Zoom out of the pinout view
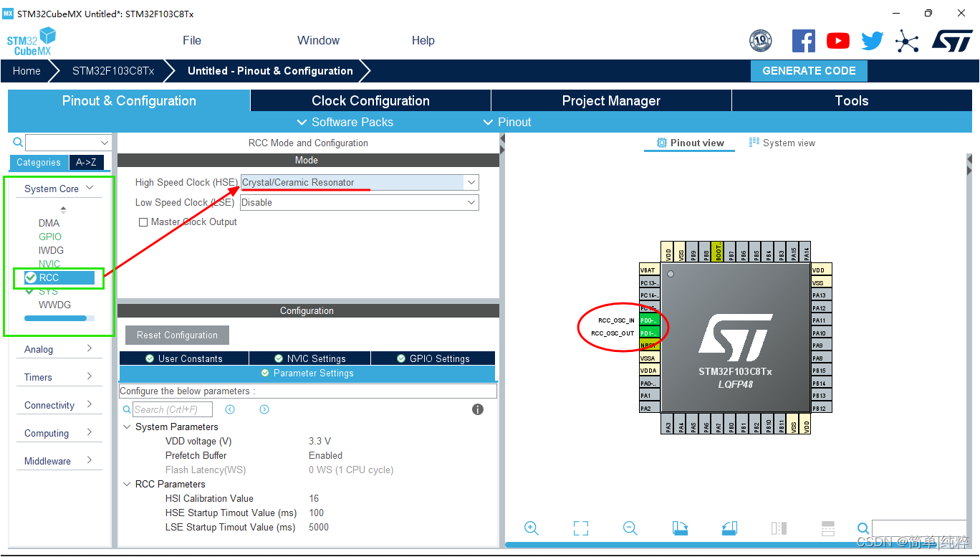The image size is (980, 557). click(x=630, y=528)
